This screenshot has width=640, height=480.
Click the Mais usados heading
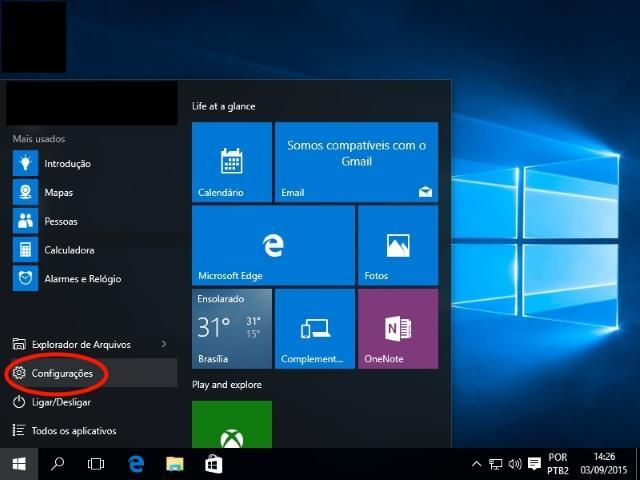39,139
